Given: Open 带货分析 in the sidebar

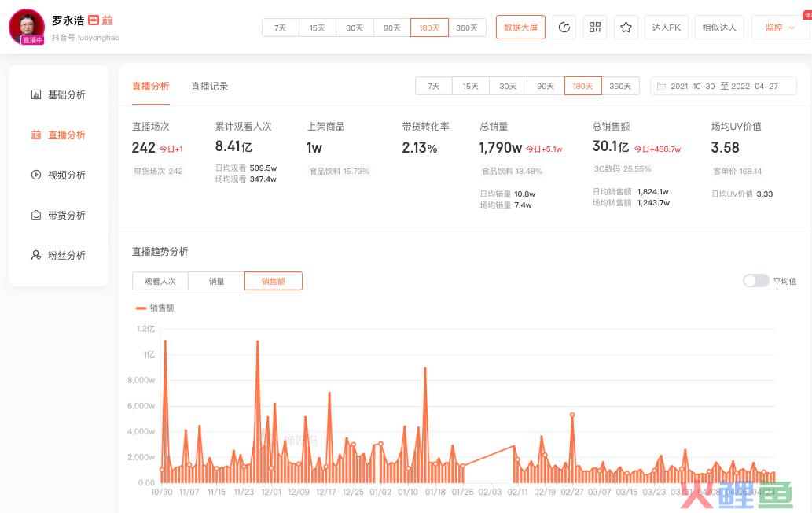Looking at the screenshot, I should click(x=67, y=215).
